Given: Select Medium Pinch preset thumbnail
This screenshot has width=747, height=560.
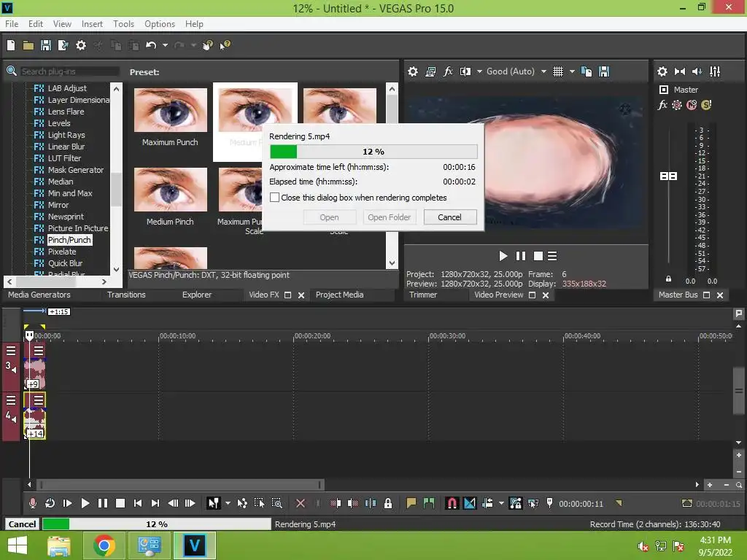Looking at the screenshot, I should (x=170, y=190).
